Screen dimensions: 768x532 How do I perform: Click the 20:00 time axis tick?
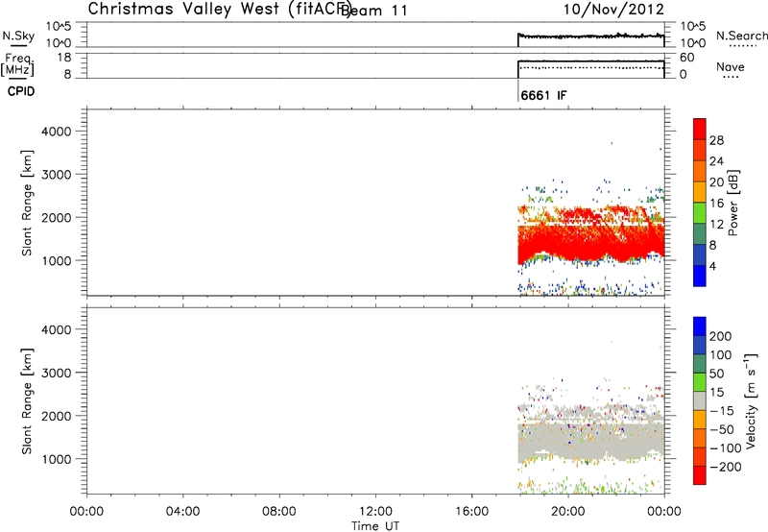pos(568,512)
